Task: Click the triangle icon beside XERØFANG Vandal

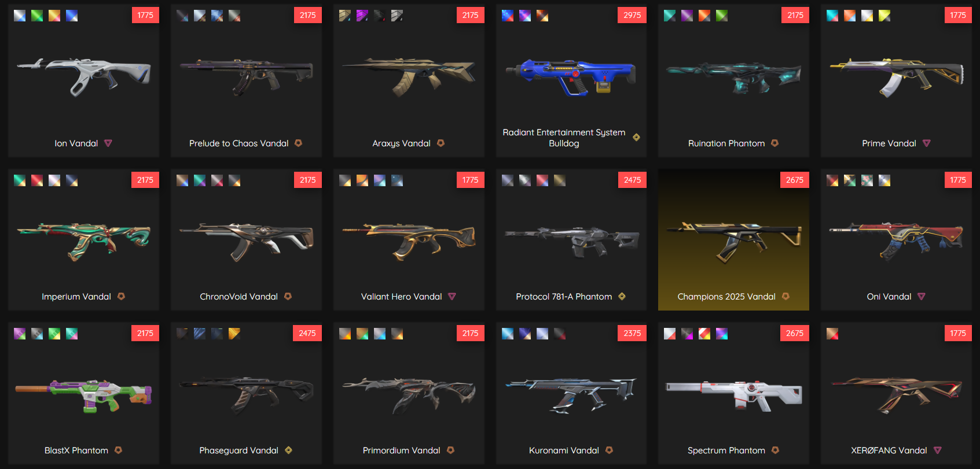Action: (937, 450)
